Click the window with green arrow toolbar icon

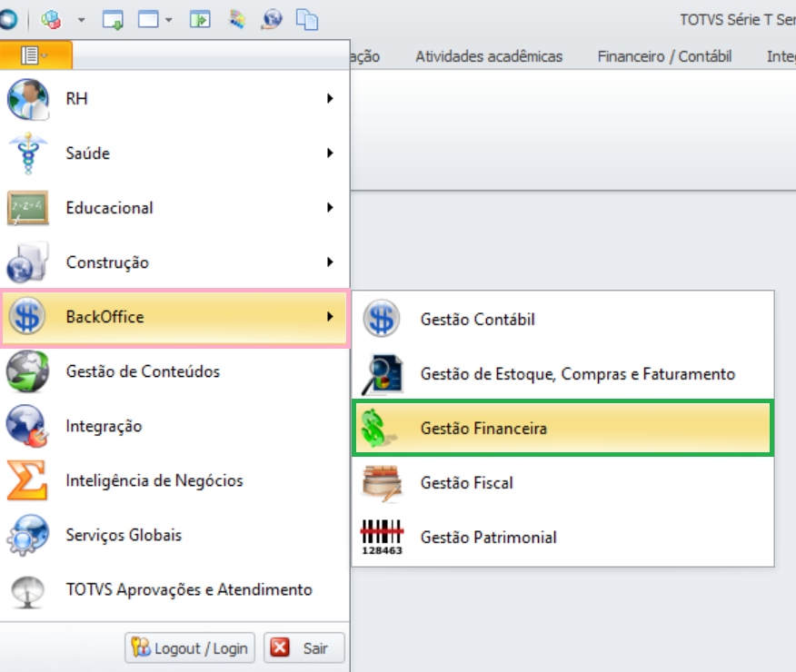(x=113, y=20)
